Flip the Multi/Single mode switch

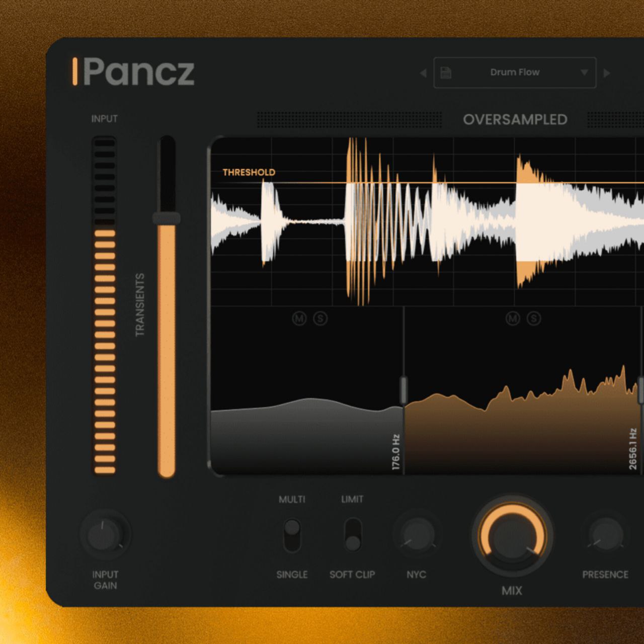pyautogui.click(x=292, y=535)
